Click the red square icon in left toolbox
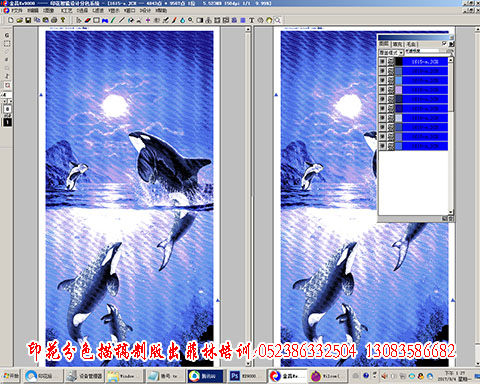The width and height of the screenshot is (480, 384). (x=7, y=85)
